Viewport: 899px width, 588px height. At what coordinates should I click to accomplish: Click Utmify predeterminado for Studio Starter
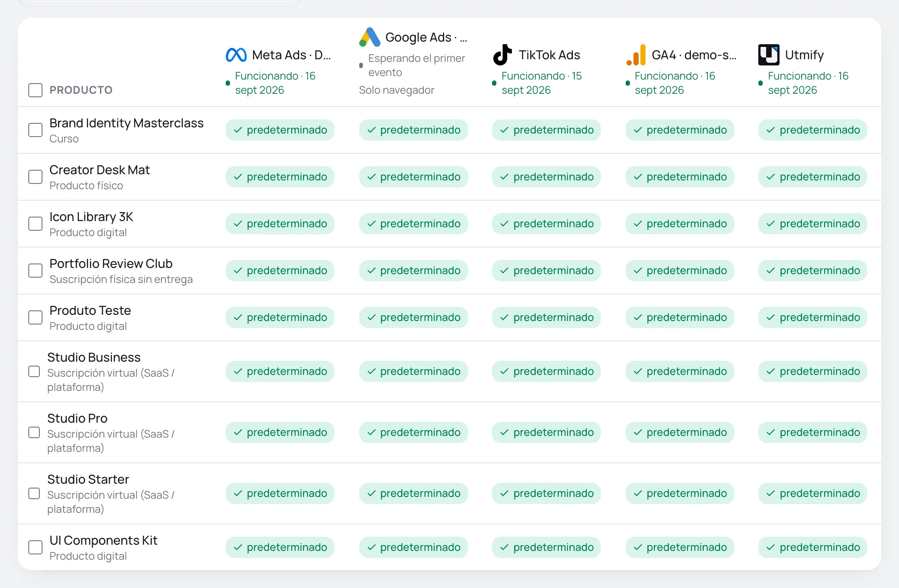tap(813, 493)
